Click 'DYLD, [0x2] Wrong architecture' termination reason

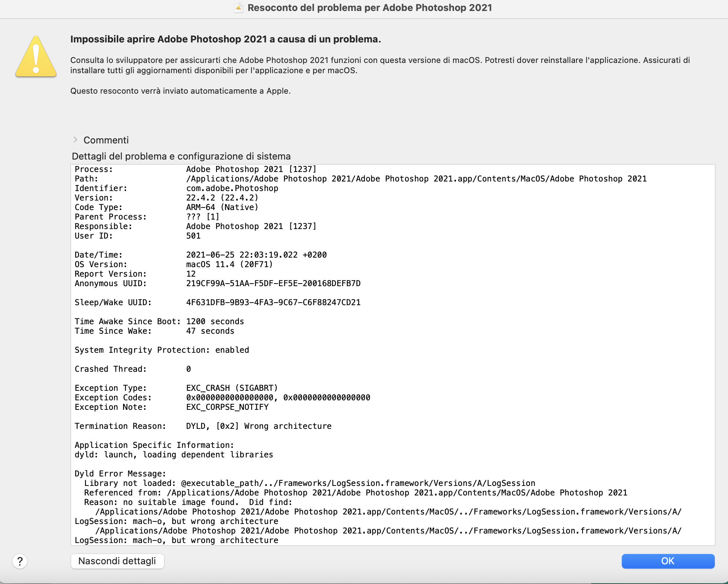[259, 426]
